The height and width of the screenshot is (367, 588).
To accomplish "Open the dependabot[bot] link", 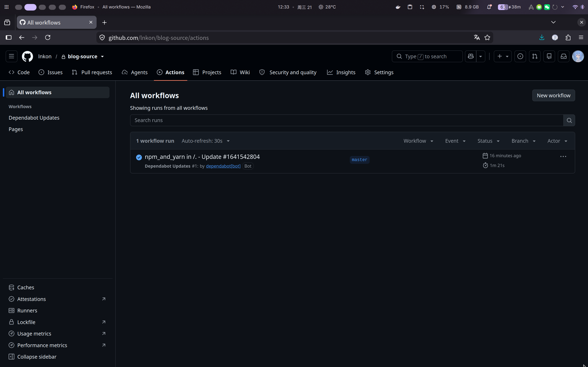I will pos(223,166).
